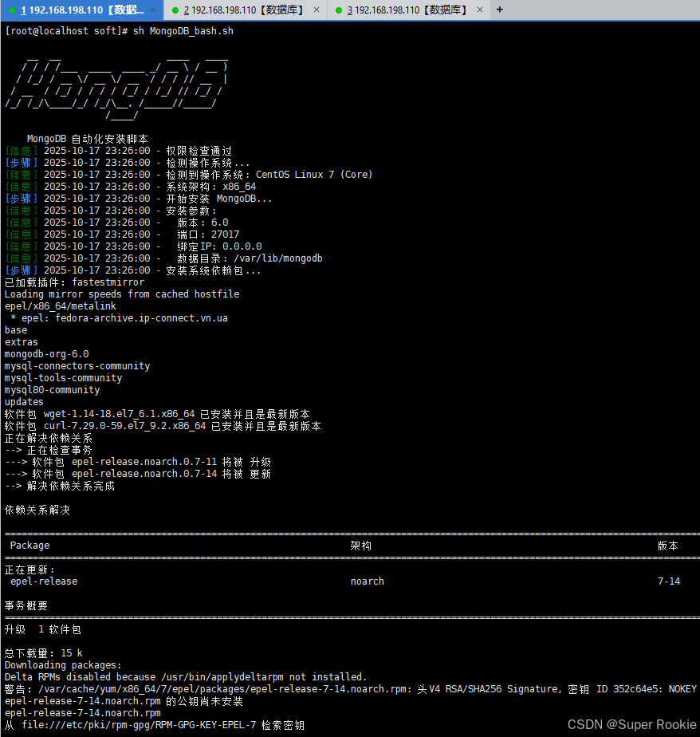Screen dimensions: 700x737
Task: Click 'mysql-tools-community' repo line
Action: [64, 378]
